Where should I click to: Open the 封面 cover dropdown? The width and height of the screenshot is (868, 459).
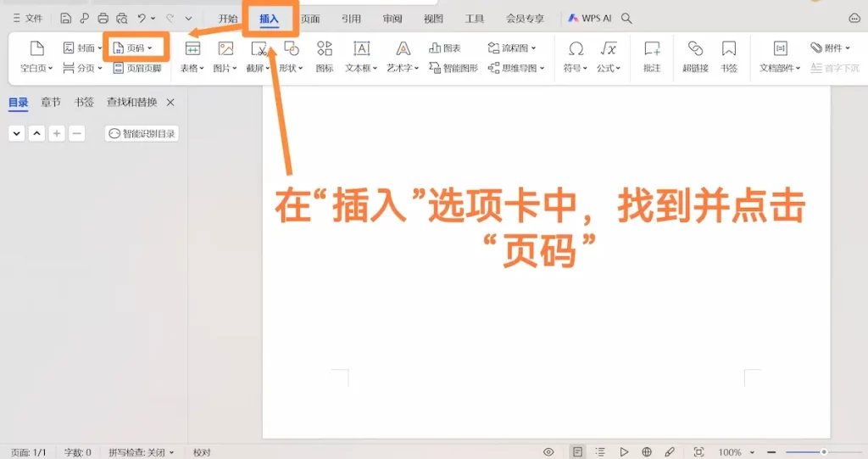pyautogui.click(x=82, y=48)
